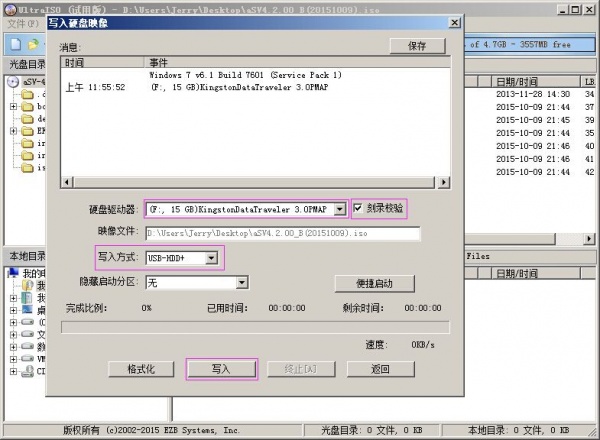The height and width of the screenshot is (440, 600).
Task: Click the 终止 abort button
Action: (301, 369)
